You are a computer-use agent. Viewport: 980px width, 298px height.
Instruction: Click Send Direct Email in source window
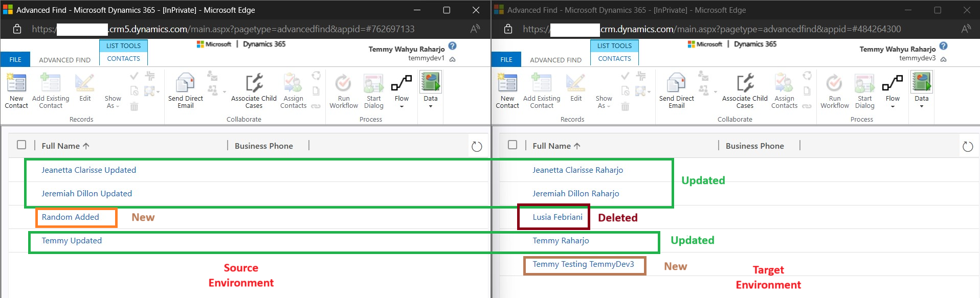[x=185, y=91]
